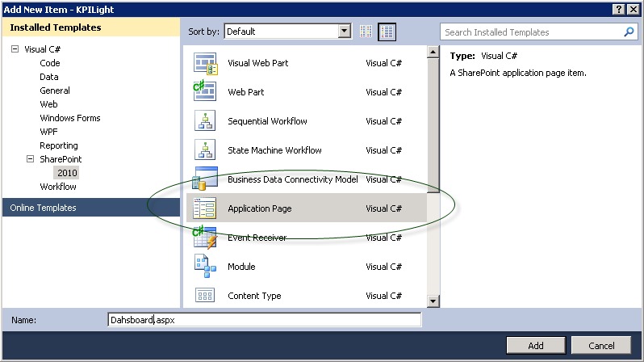This screenshot has height=362, width=644.
Task: Collapse the SharePoint tree node
Action: pyautogui.click(x=30, y=159)
